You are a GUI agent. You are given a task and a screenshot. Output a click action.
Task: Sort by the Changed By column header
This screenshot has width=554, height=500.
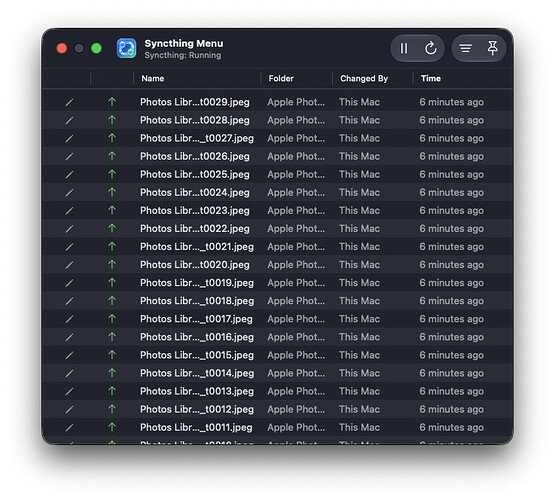coord(364,78)
